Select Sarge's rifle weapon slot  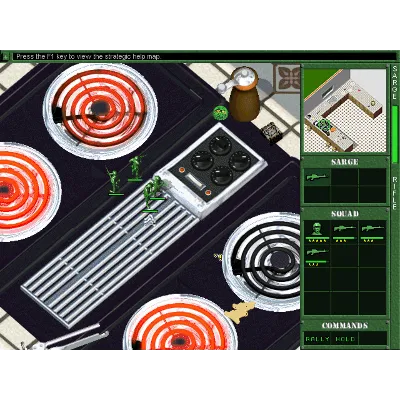point(317,177)
